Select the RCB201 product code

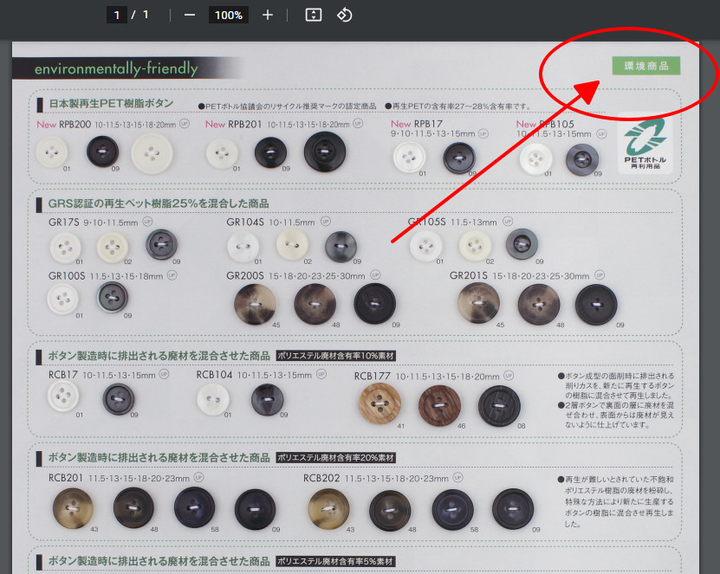pos(66,478)
